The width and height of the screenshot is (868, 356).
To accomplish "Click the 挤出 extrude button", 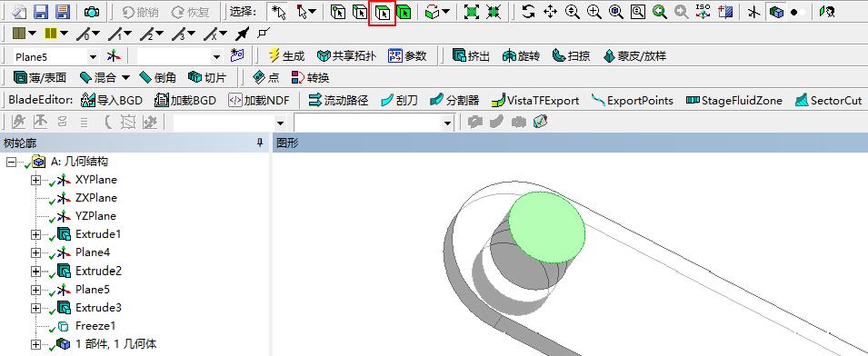I will (471, 55).
